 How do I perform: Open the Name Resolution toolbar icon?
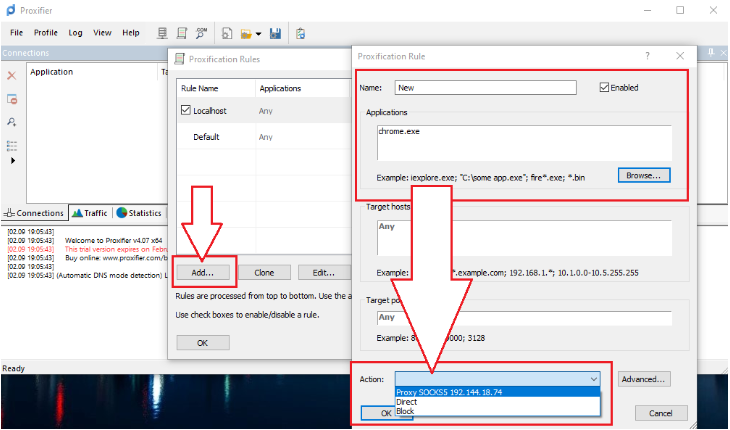click(x=201, y=33)
